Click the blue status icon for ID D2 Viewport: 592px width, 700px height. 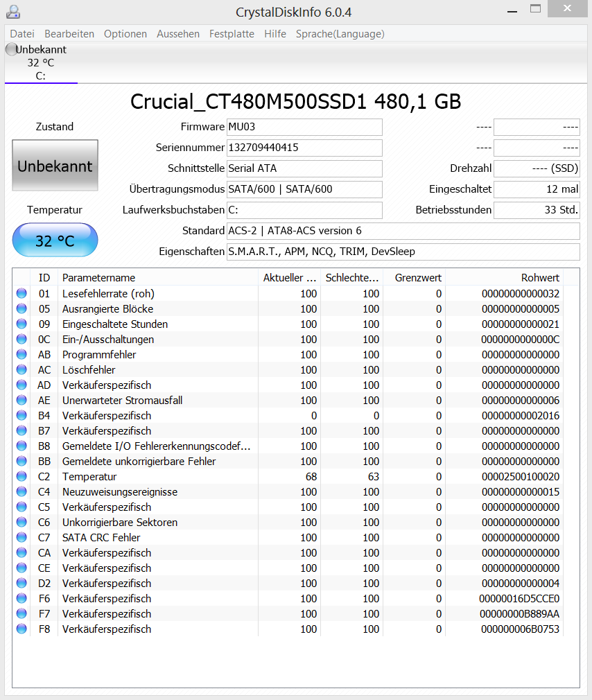point(21,583)
